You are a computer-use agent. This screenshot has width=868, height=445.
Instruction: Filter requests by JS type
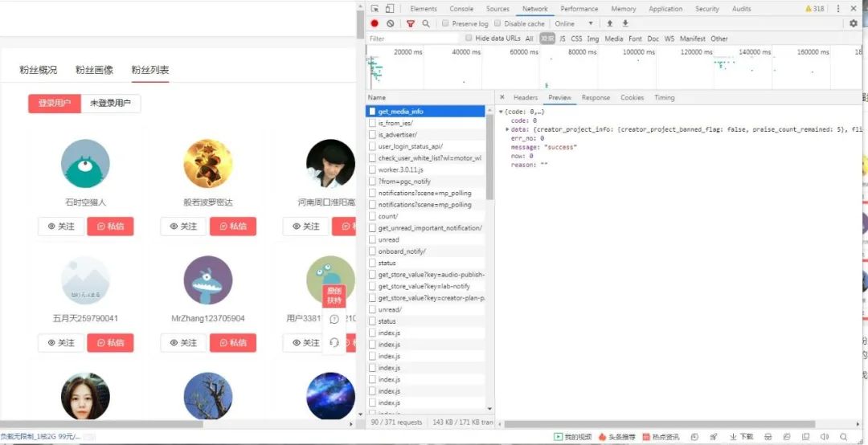tap(563, 39)
